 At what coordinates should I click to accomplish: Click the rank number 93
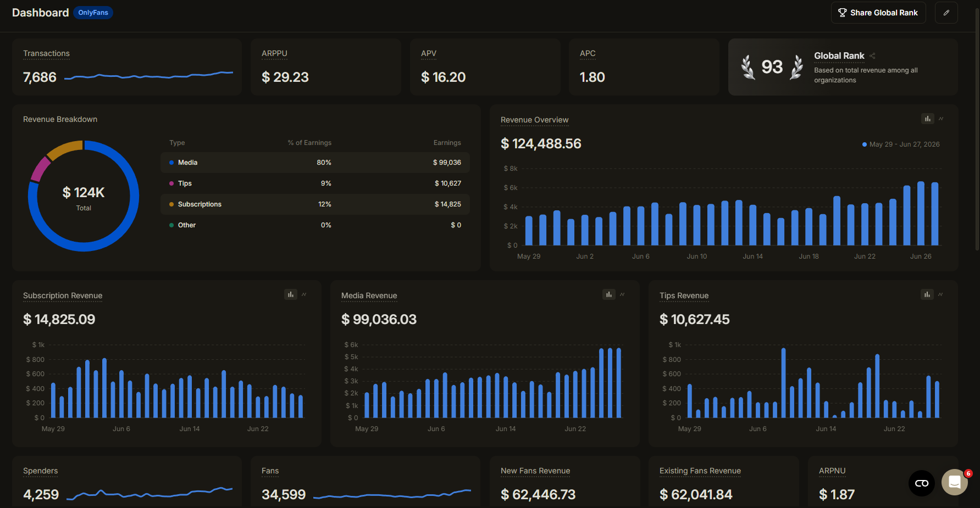(x=772, y=67)
